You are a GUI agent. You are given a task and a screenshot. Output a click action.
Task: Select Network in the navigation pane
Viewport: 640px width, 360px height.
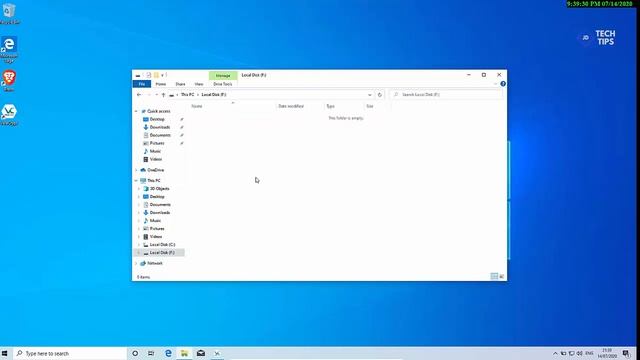[155, 264]
